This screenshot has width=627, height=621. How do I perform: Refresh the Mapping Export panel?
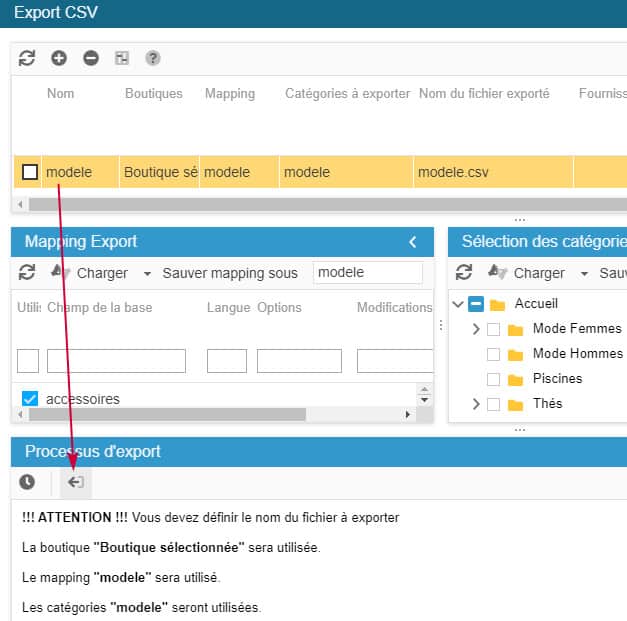click(27, 272)
